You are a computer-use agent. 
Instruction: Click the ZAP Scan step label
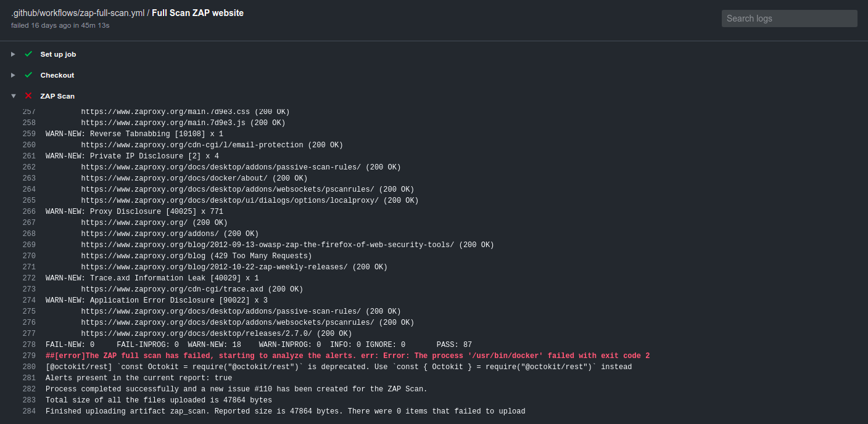pos(57,96)
